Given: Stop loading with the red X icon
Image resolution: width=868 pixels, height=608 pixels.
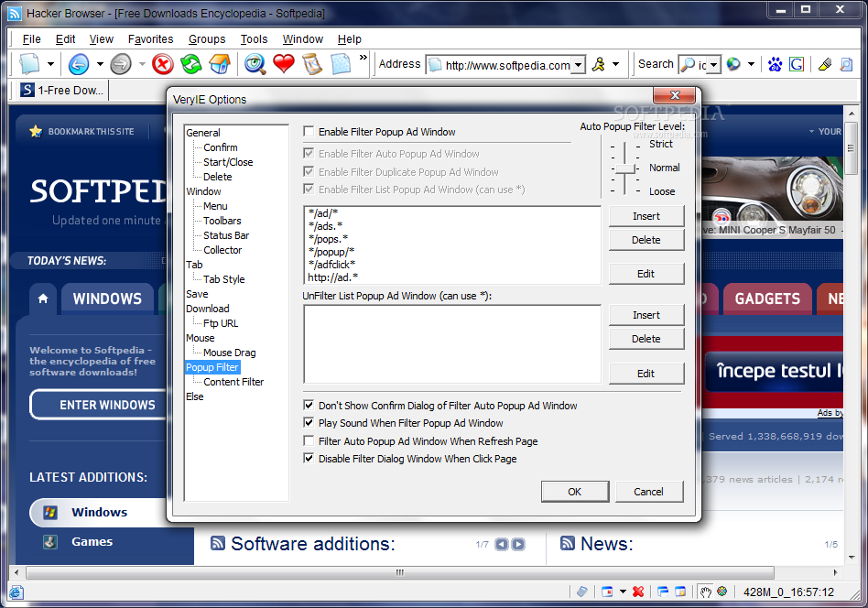Looking at the screenshot, I should (163, 64).
